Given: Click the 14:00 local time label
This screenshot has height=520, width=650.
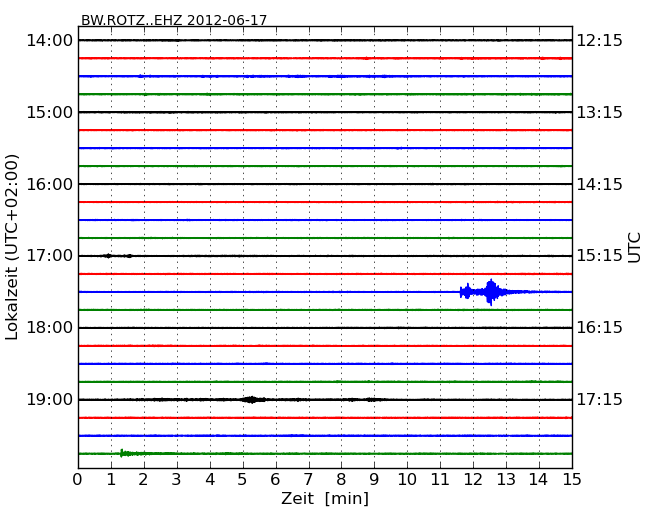Looking at the screenshot, I should (x=49, y=41).
